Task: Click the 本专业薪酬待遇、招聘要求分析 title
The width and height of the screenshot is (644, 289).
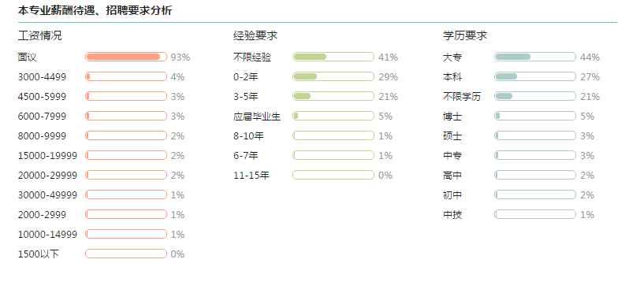Action: pyautogui.click(x=95, y=11)
